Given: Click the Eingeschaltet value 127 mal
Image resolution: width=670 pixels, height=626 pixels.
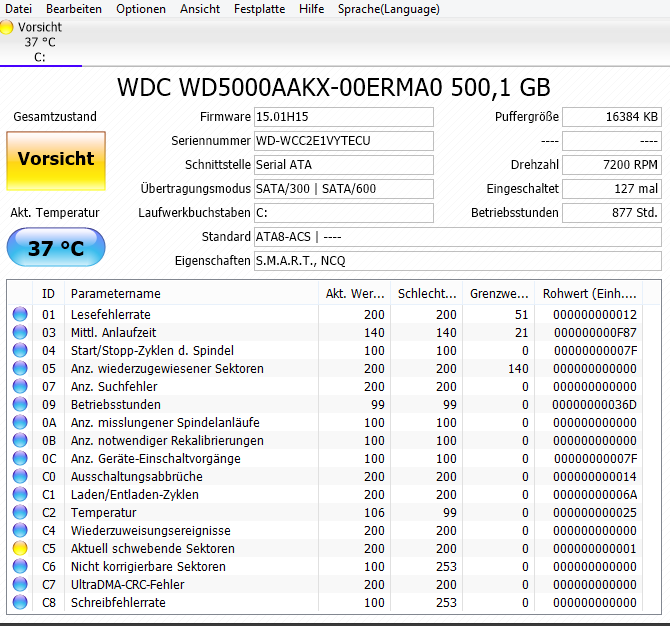Looking at the screenshot, I should point(612,188).
